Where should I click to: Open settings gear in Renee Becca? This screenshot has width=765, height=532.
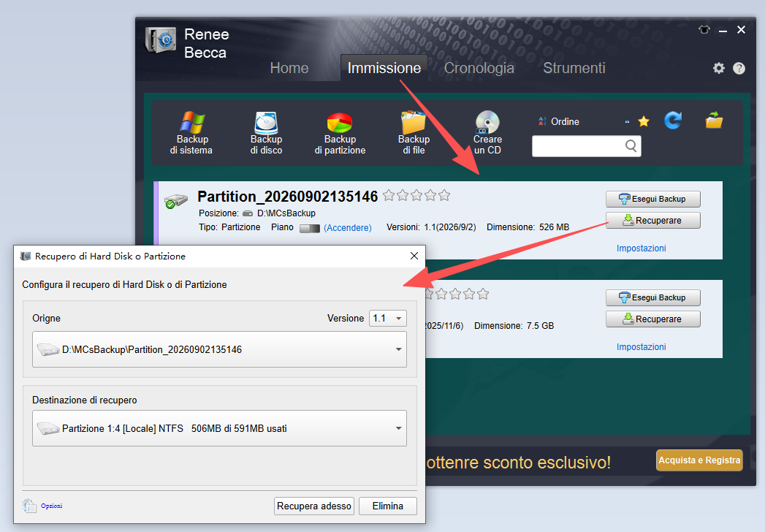[719, 69]
